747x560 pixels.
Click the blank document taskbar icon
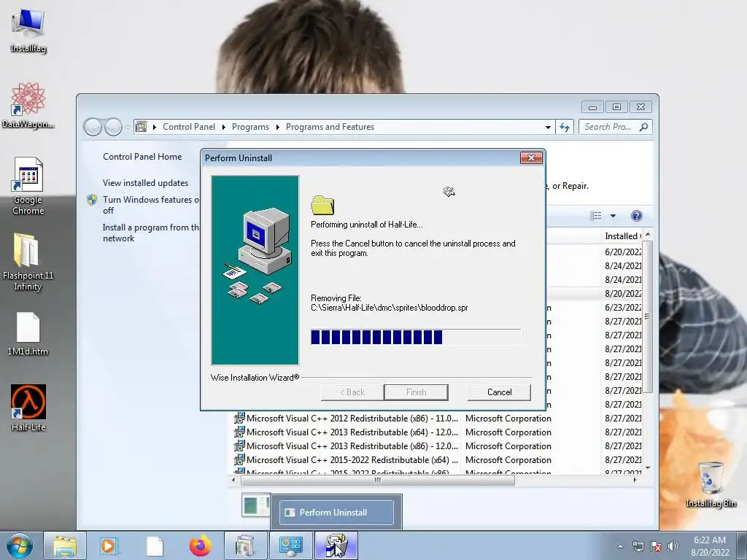point(155,545)
